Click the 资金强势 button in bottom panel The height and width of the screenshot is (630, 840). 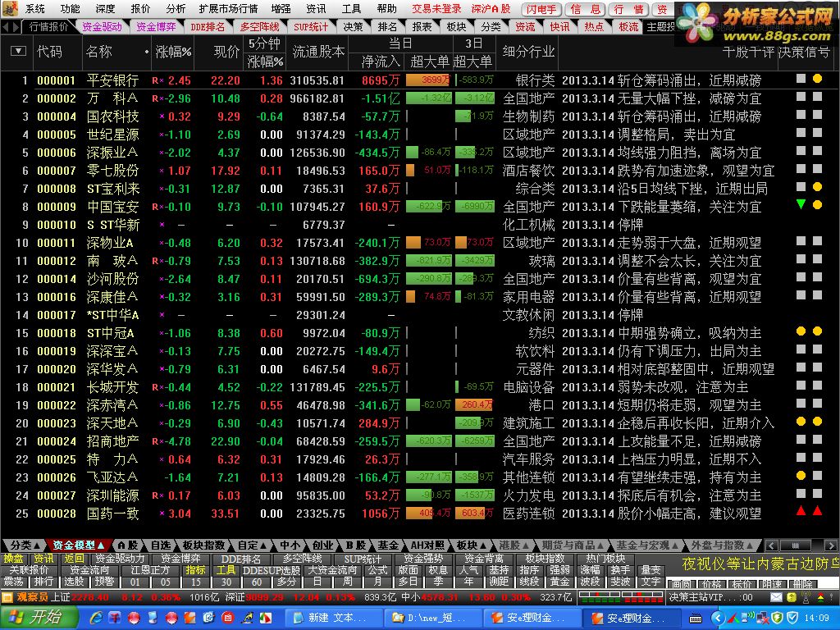[x=423, y=558]
